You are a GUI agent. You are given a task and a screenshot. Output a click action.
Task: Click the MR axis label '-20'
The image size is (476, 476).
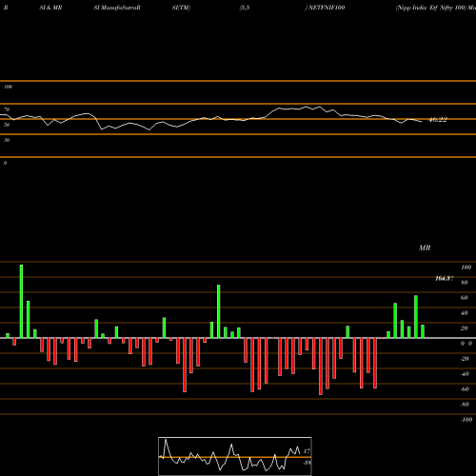pos(465,359)
